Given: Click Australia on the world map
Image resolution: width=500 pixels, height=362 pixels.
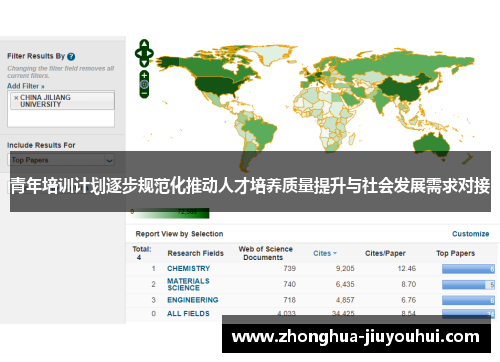Looking at the screenshot, I should (x=431, y=144).
